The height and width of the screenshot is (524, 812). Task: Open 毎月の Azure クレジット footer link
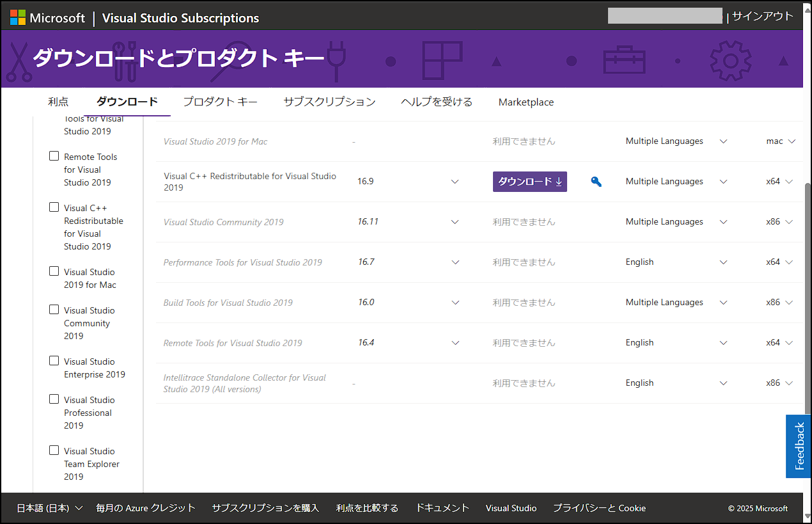[146, 508]
